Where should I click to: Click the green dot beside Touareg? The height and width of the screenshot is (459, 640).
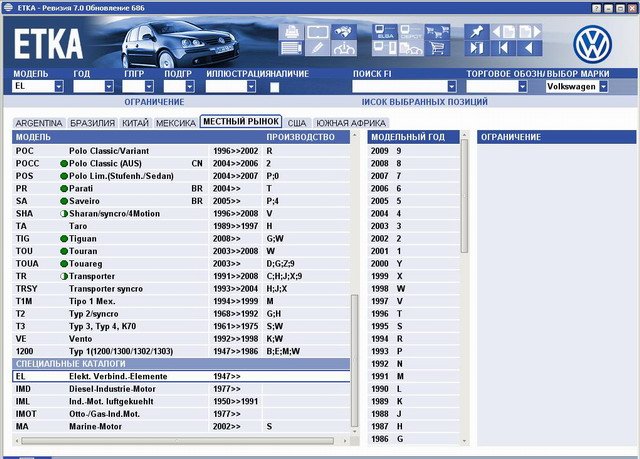[64, 264]
